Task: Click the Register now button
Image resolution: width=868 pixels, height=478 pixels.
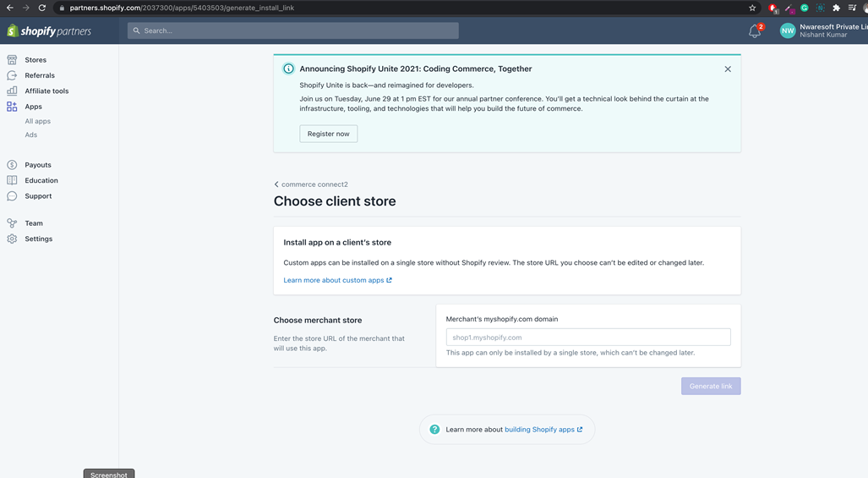Action: click(328, 134)
